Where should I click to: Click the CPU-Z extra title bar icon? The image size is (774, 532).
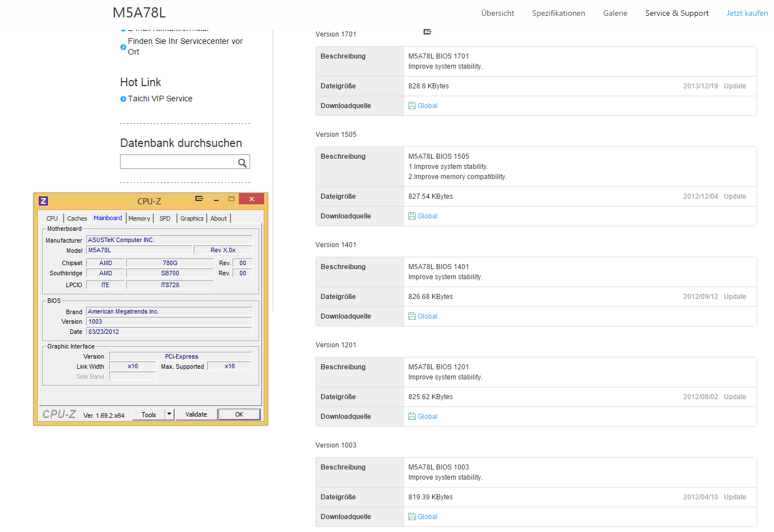point(199,198)
